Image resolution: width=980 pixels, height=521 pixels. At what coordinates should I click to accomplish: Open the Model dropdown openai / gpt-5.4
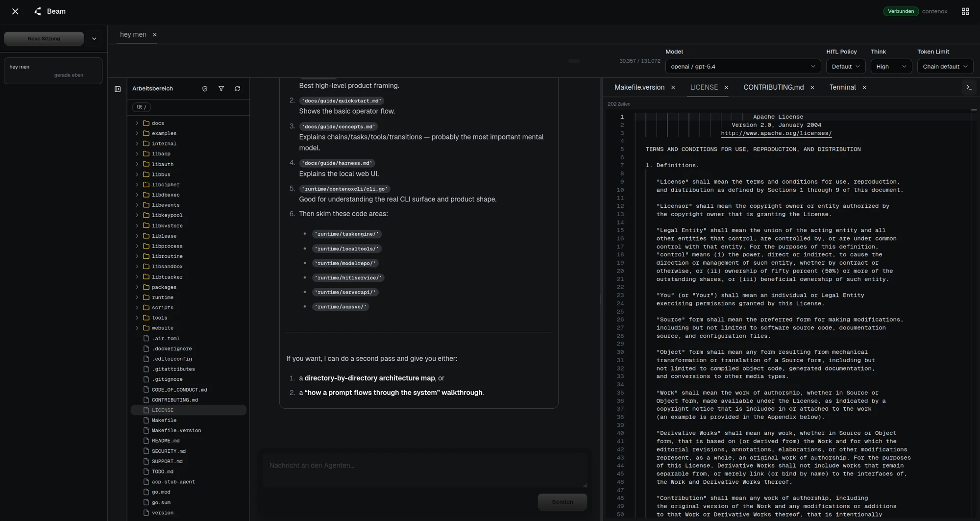tap(743, 67)
